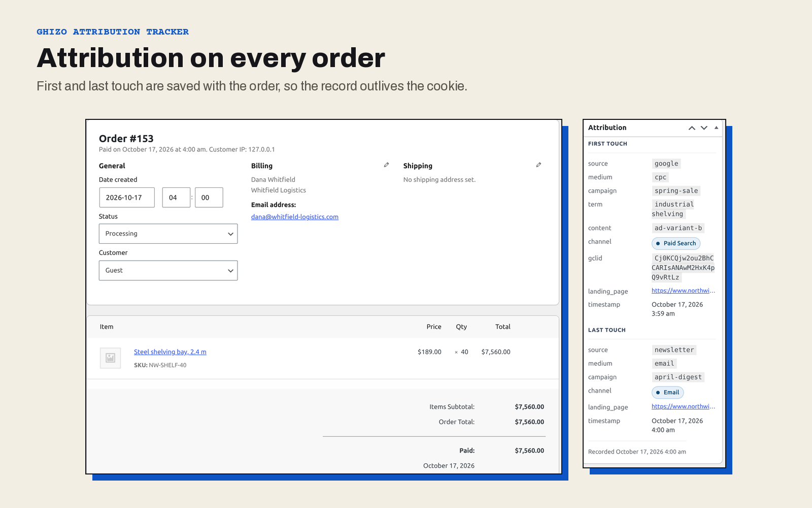Click the GHIZO ATTRIBUTION TRACKER label
812x508 pixels.
tap(113, 31)
